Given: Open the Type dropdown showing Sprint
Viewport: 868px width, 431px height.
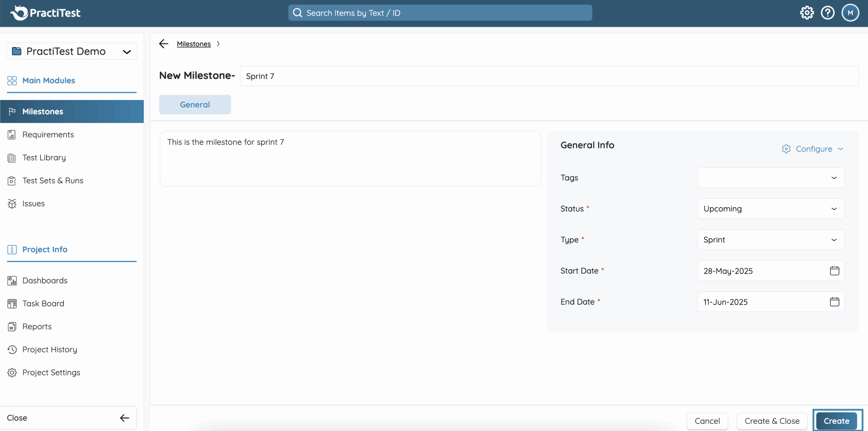Looking at the screenshot, I should [771, 240].
